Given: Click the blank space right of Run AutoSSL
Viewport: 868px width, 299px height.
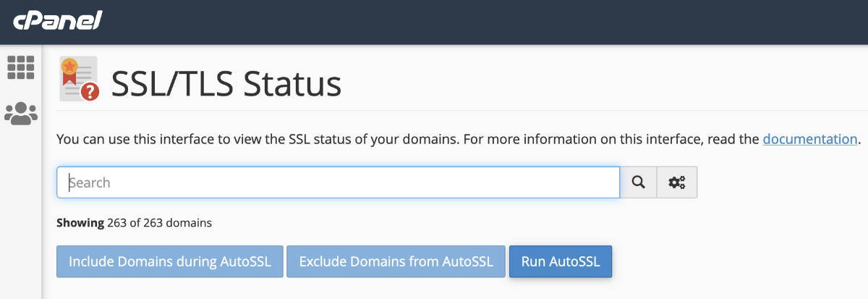Looking at the screenshot, I should (738, 261).
